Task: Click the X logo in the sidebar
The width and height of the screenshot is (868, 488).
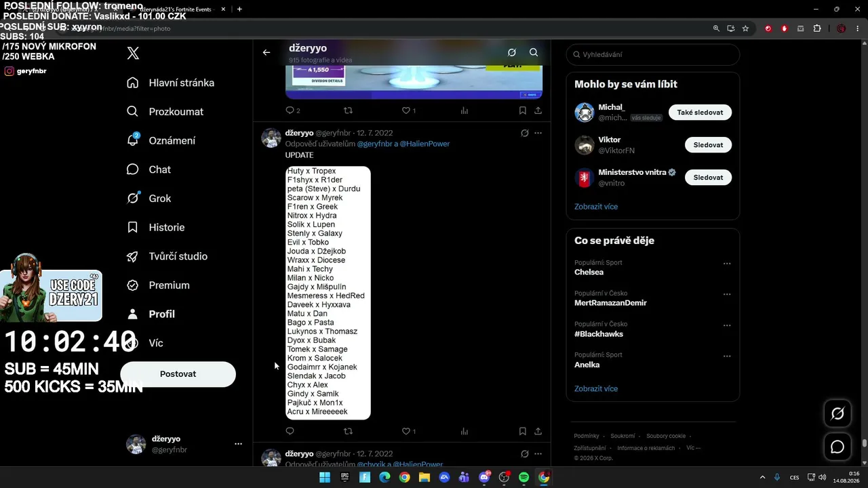Action: coord(133,54)
